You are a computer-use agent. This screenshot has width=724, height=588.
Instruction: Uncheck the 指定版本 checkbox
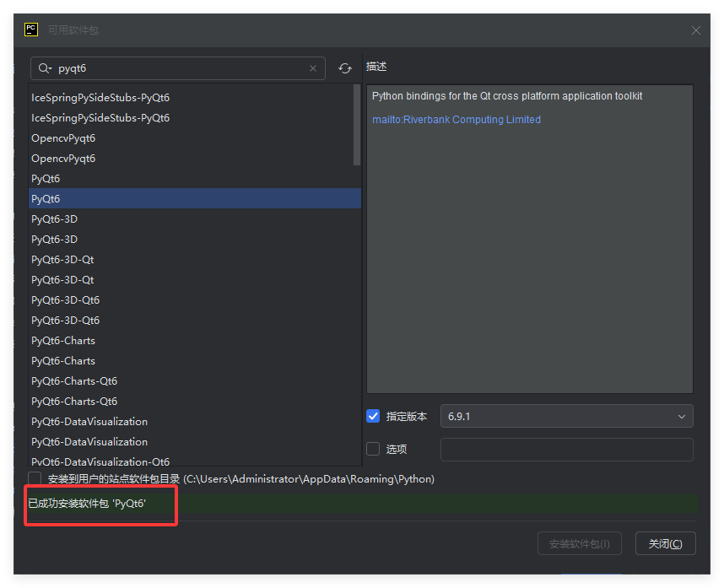(373, 416)
